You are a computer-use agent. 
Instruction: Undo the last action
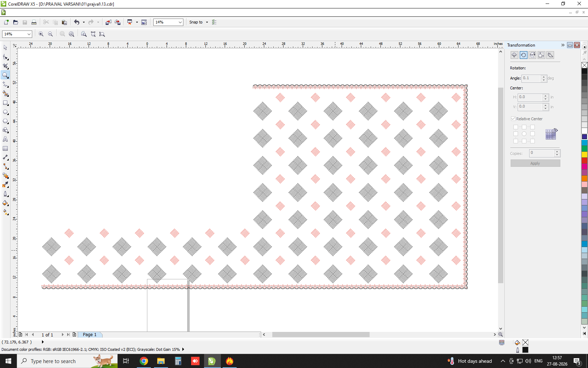click(77, 22)
